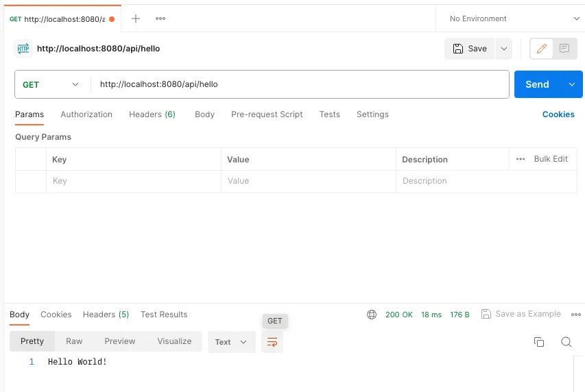Click the request URL input field
Screen dimensions: 585x392
tap(300, 84)
